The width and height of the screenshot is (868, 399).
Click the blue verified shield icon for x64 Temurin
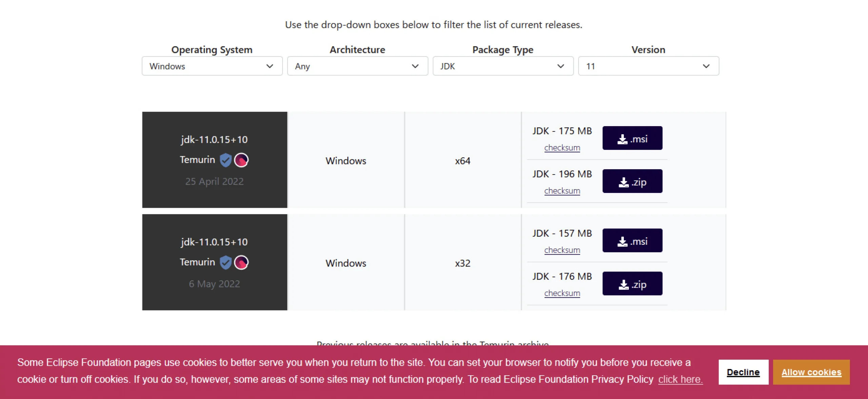[225, 160]
